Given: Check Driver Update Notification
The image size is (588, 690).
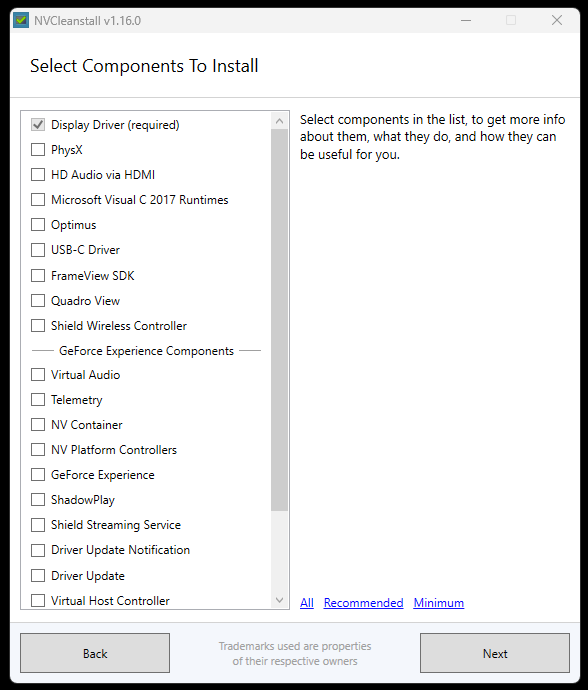Looking at the screenshot, I should [38, 550].
